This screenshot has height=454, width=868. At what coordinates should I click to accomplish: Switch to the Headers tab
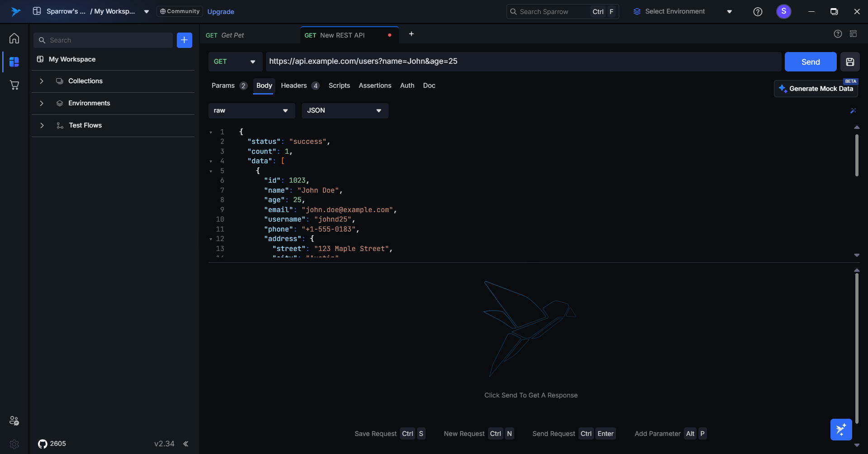pos(294,86)
